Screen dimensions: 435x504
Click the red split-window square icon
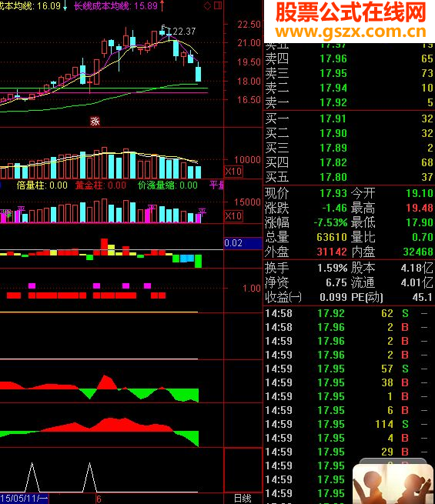[218, 5]
